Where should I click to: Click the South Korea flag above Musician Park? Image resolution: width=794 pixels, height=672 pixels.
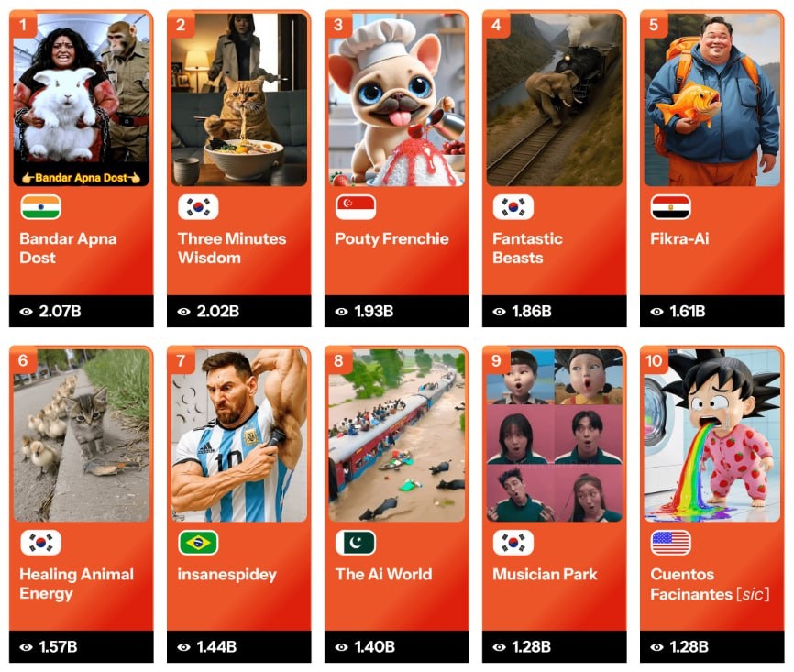tap(513, 543)
